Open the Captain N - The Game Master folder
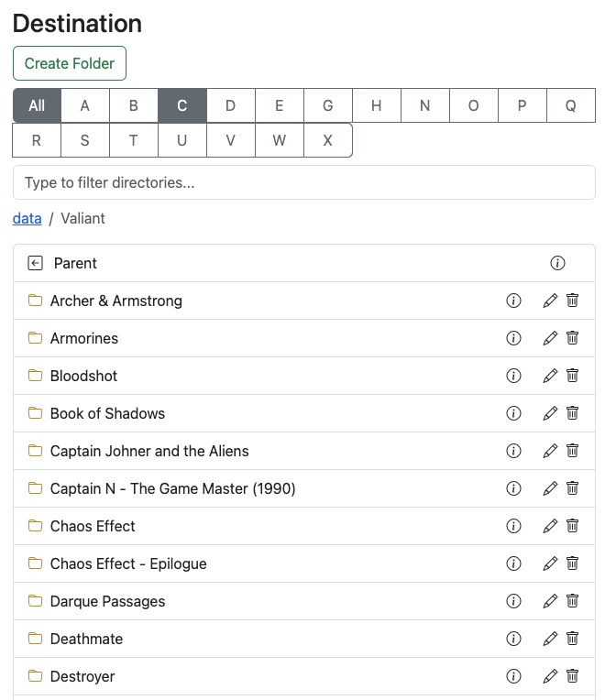605x700 pixels. pos(172,488)
